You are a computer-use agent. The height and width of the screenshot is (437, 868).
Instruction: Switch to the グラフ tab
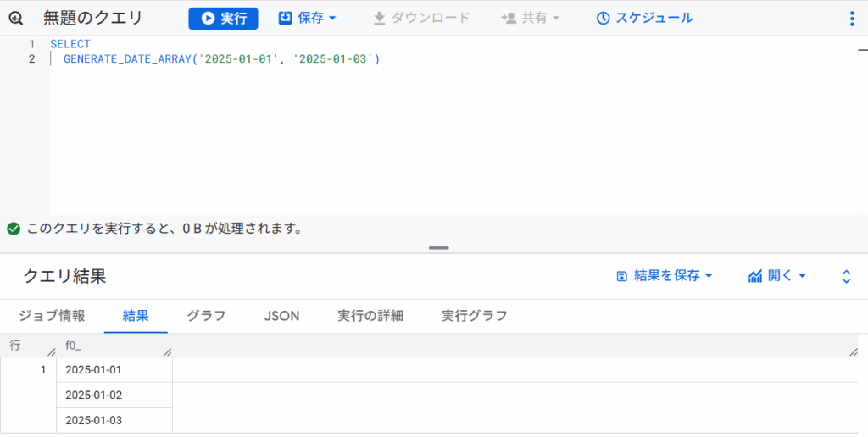[207, 316]
